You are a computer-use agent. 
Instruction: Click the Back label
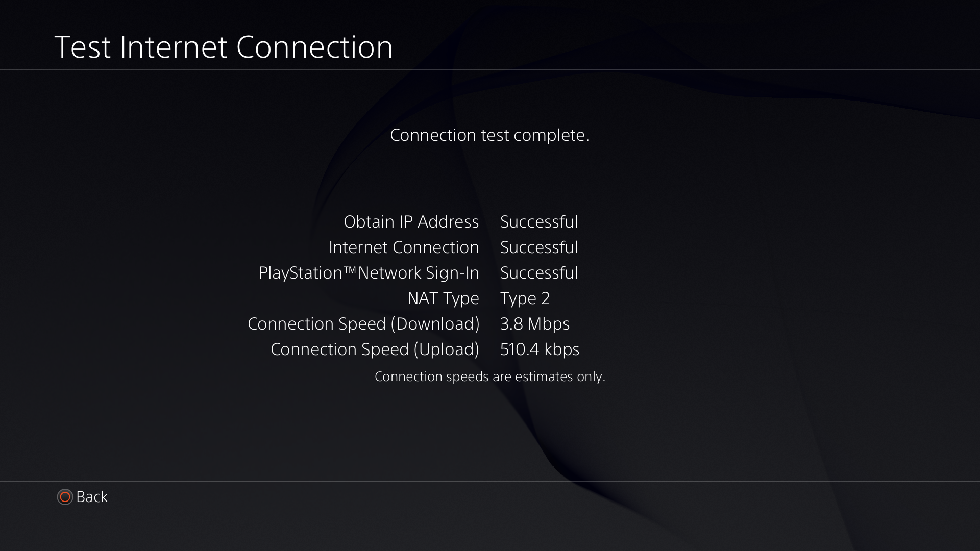coord(92,497)
